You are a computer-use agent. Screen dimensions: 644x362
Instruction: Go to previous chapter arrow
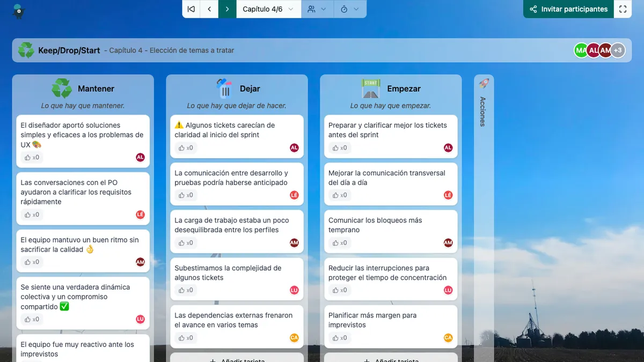pyautogui.click(x=209, y=9)
